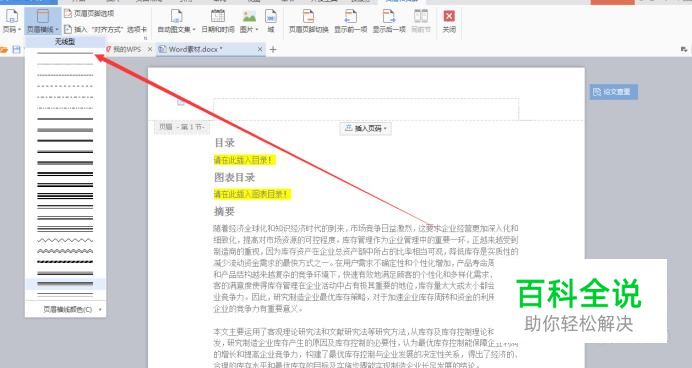Click the paragraph starting 本文主要运用了
Image resolution: width=692 pixels, height=368 pixels.
(x=366, y=349)
